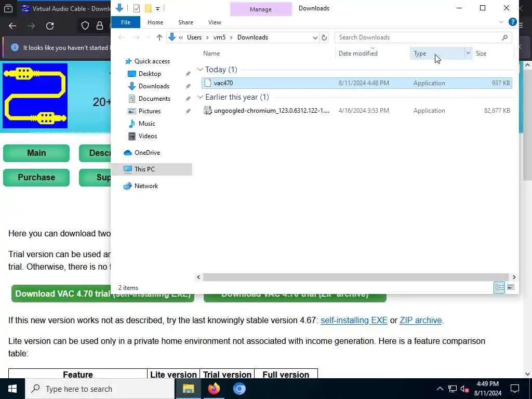The width and height of the screenshot is (532, 399).
Task: Open Customize Quick Access Toolbar dropdown arrow
Action: pos(158,8)
